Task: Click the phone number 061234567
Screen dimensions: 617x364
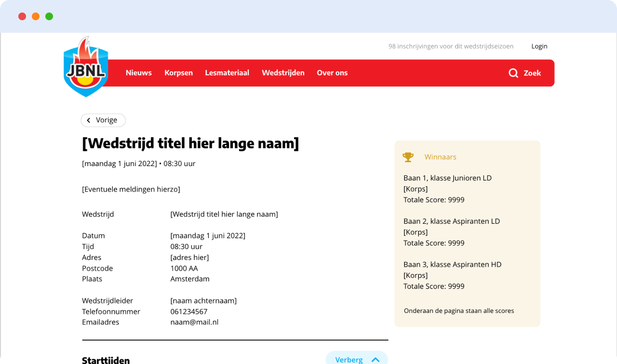Action: tap(188, 312)
